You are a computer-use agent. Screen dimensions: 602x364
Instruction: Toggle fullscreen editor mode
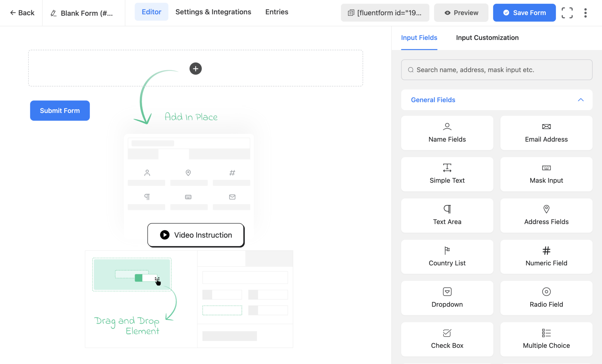coord(567,13)
